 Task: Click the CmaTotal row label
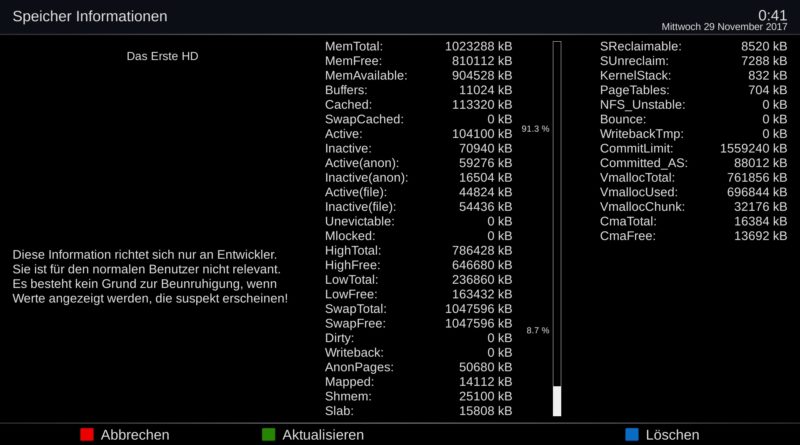tap(628, 221)
